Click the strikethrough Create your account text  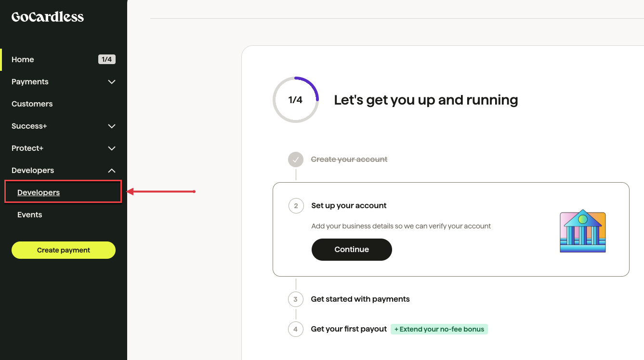pyautogui.click(x=349, y=159)
